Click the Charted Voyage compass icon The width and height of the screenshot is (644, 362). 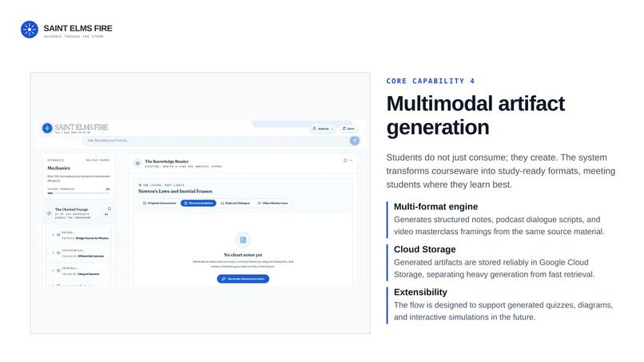[x=50, y=213]
